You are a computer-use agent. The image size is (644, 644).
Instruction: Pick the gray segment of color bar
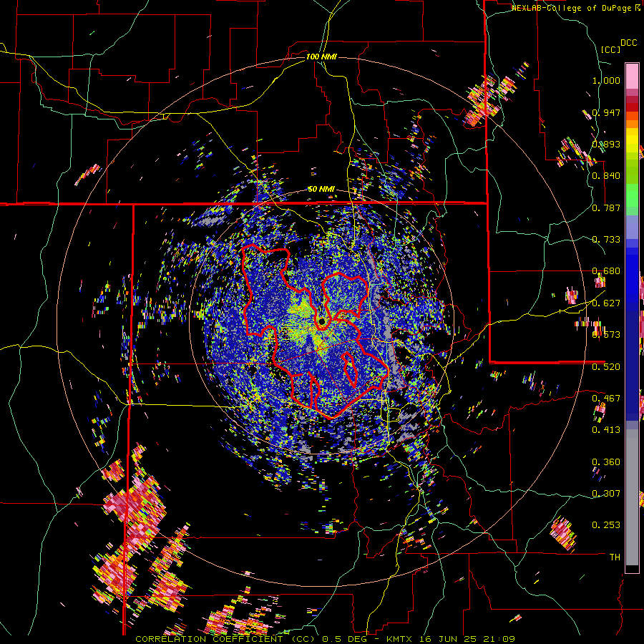pyautogui.click(x=632, y=497)
